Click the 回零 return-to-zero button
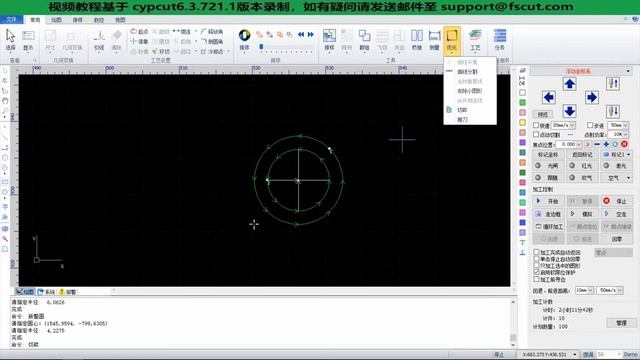The image size is (640, 360). click(616, 239)
